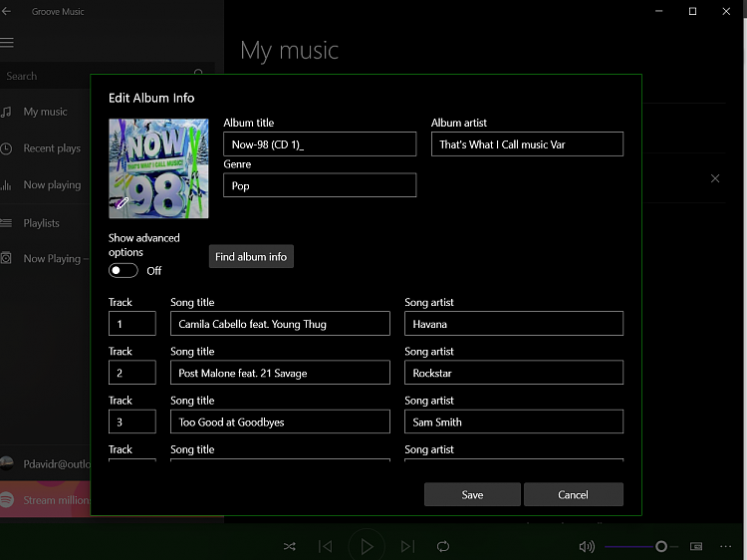Click the Sam Smith song artist field
The height and width of the screenshot is (560, 747).
coord(514,421)
